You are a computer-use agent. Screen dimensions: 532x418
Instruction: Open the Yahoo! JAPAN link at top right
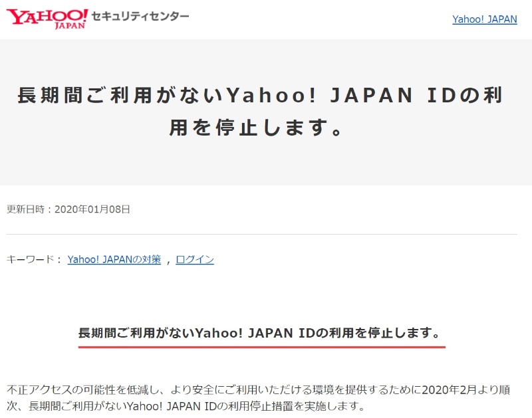484,19
